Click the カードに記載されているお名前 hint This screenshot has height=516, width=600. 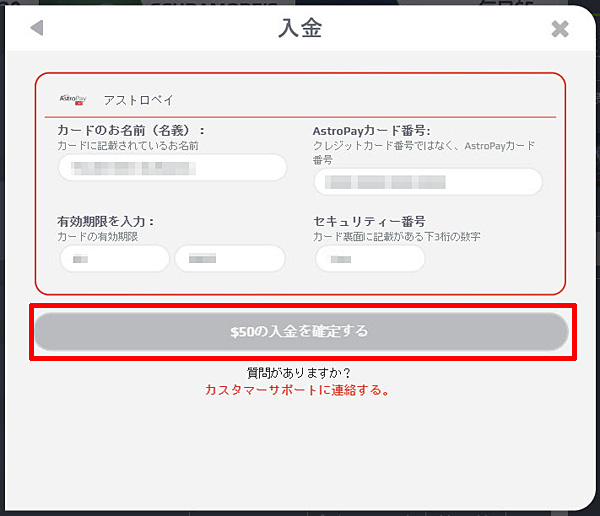pos(128,145)
